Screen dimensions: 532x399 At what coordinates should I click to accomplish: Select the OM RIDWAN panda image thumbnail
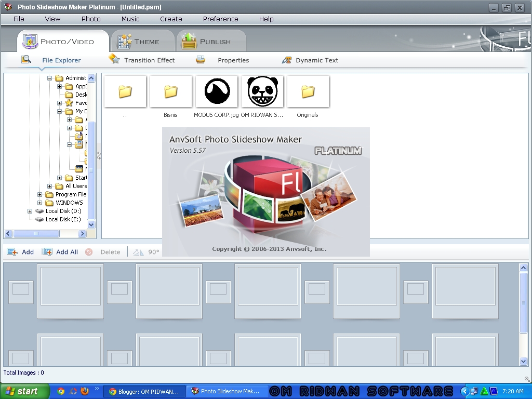[262, 91]
